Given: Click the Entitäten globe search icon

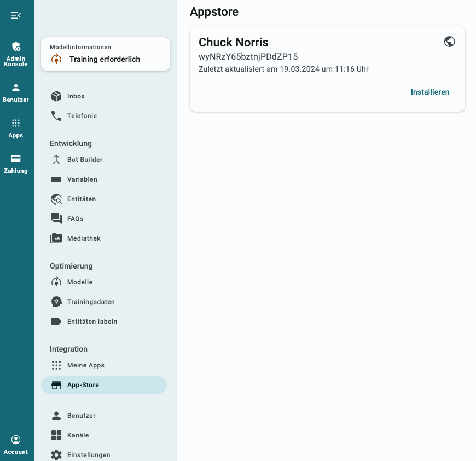Looking at the screenshot, I should 56,199.
